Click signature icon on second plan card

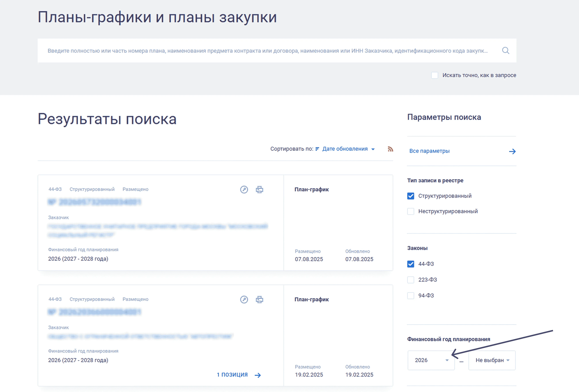(244, 299)
